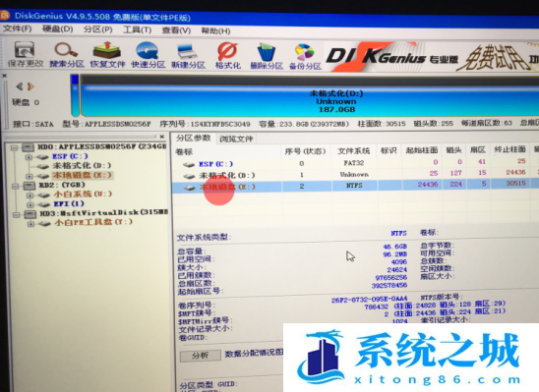Switch to the 浏览文件 tab
Image resolution: width=539 pixels, height=392 pixels.
tap(236, 139)
